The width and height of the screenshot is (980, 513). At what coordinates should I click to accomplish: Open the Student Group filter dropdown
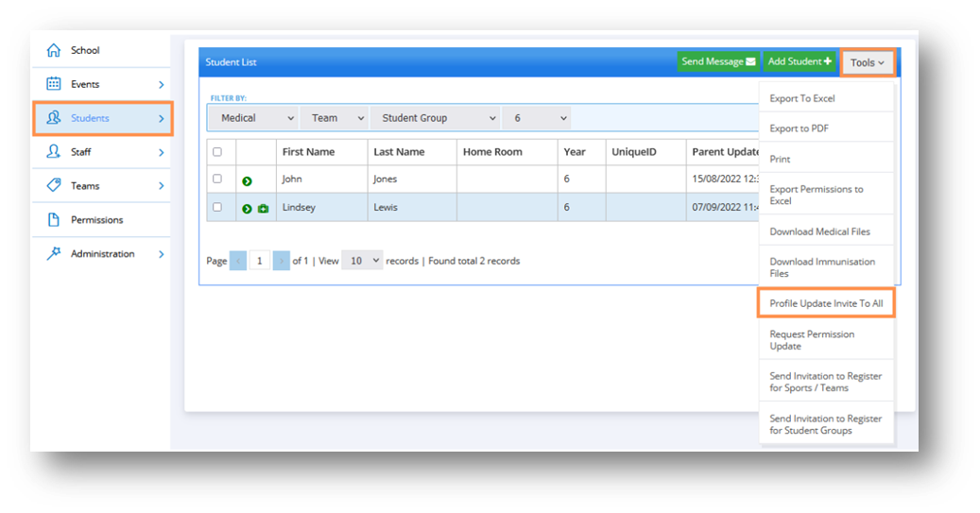point(435,117)
